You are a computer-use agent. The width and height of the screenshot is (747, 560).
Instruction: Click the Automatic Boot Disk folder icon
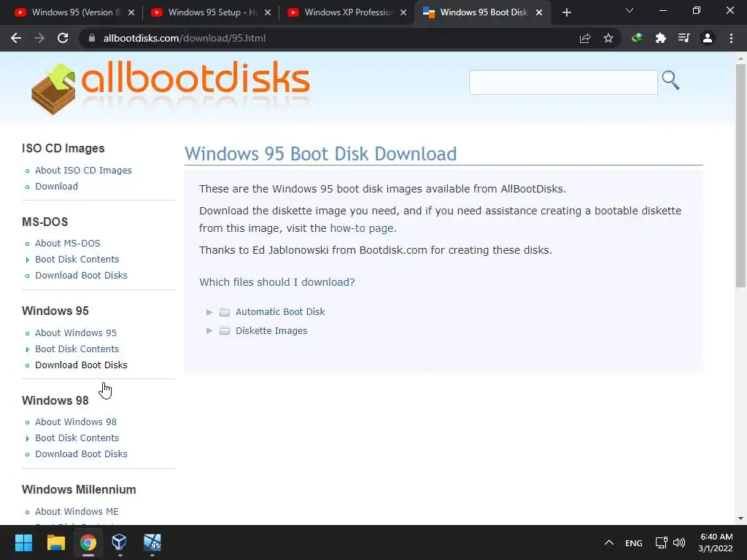pos(225,312)
